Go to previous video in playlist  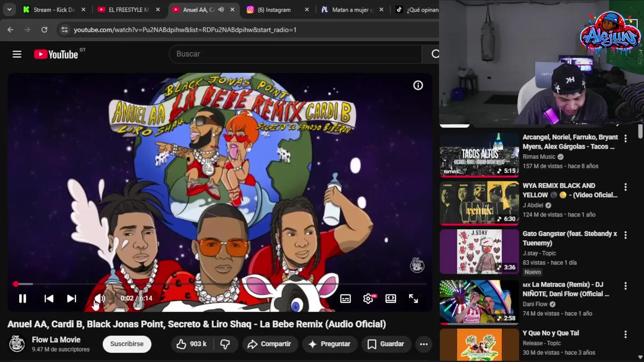tap(49, 299)
